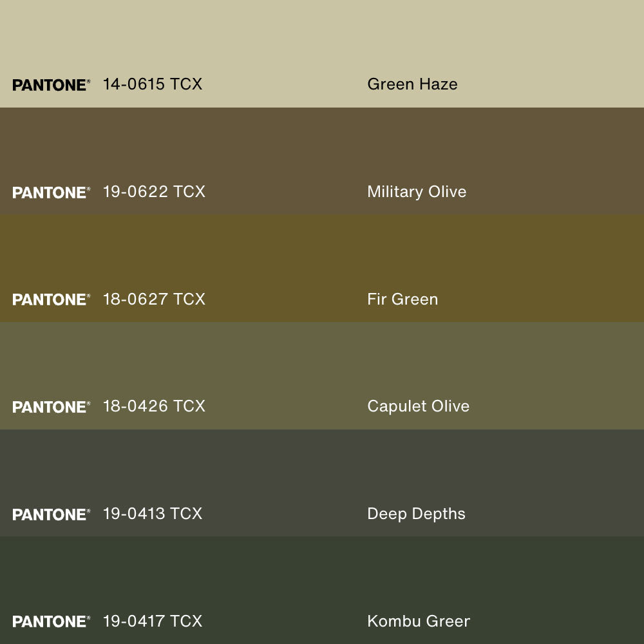Click the 18-0426 TCX color code
The image size is (644, 644).
pos(154,406)
